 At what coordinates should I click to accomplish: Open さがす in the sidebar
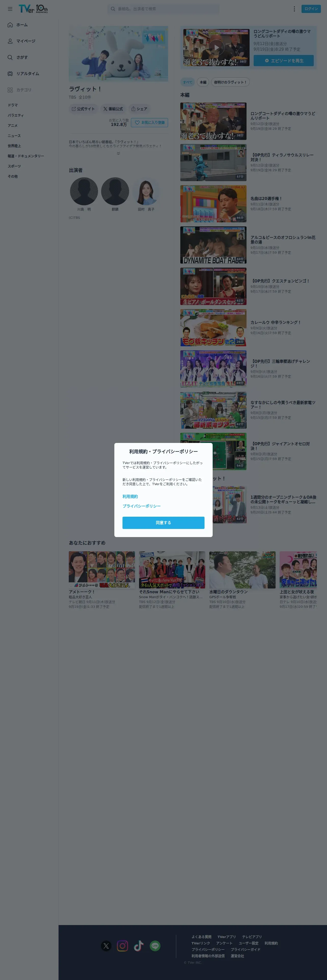18,57
